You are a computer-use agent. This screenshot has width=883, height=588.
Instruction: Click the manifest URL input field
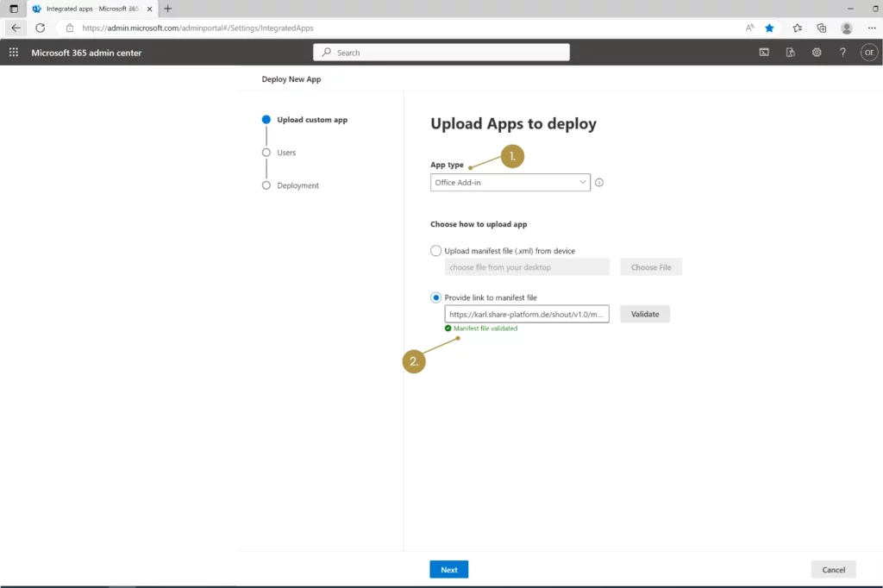[x=527, y=315]
